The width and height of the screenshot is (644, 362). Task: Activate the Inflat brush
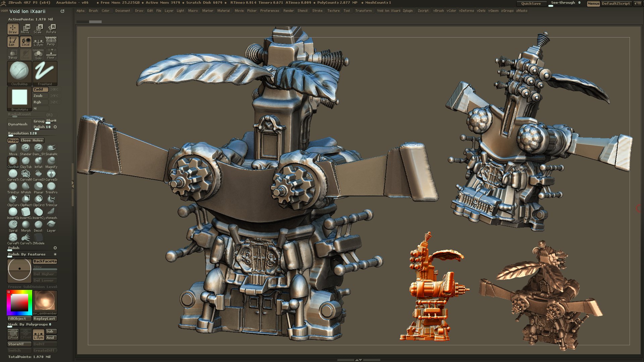coord(39,161)
